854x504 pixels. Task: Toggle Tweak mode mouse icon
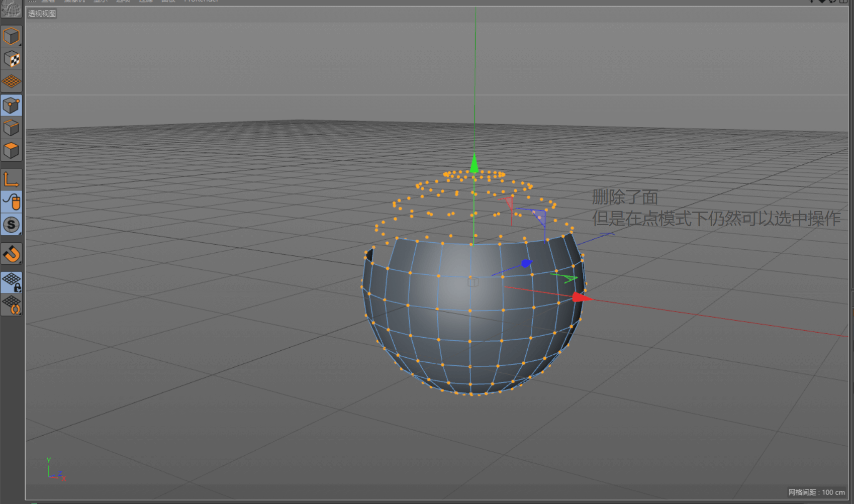[x=11, y=202]
